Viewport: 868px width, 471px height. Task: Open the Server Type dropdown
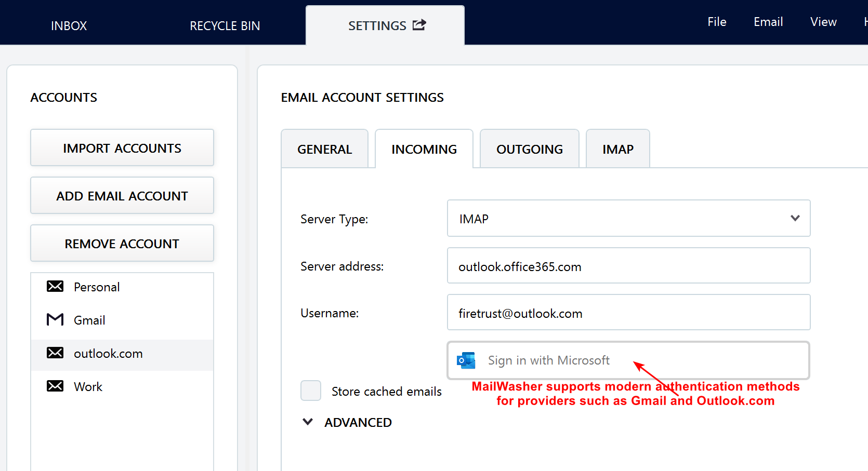click(x=628, y=218)
